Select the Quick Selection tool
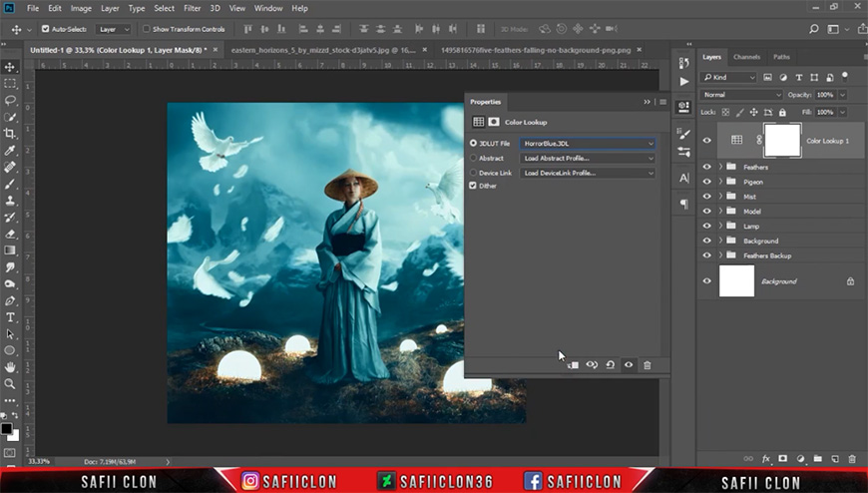 click(x=10, y=117)
